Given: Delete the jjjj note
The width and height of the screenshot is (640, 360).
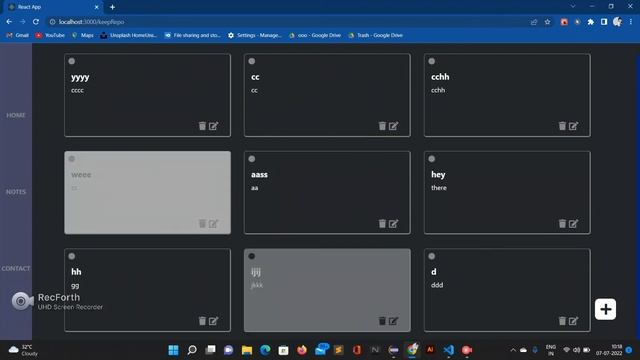Looking at the screenshot, I should click(382, 321).
